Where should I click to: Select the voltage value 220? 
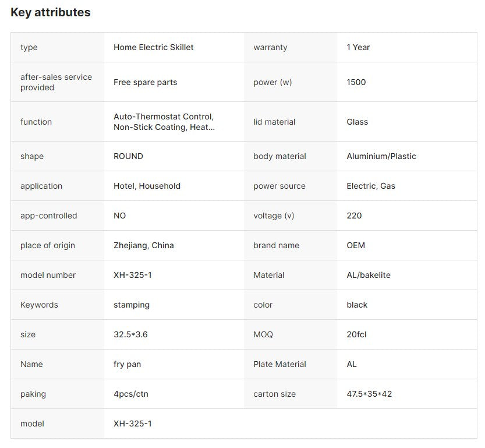[354, 216]
